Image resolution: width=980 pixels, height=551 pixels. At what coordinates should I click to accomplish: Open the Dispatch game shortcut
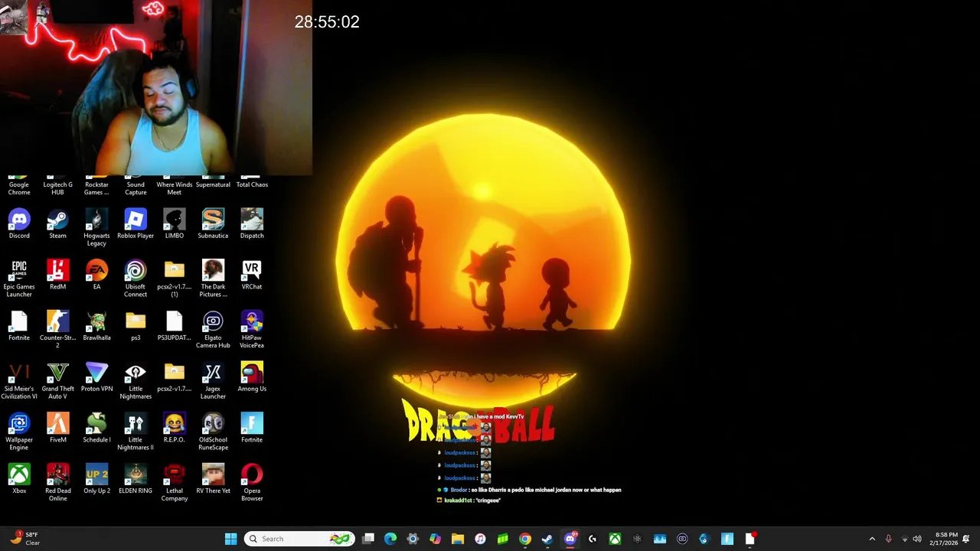tap(252, 224)
